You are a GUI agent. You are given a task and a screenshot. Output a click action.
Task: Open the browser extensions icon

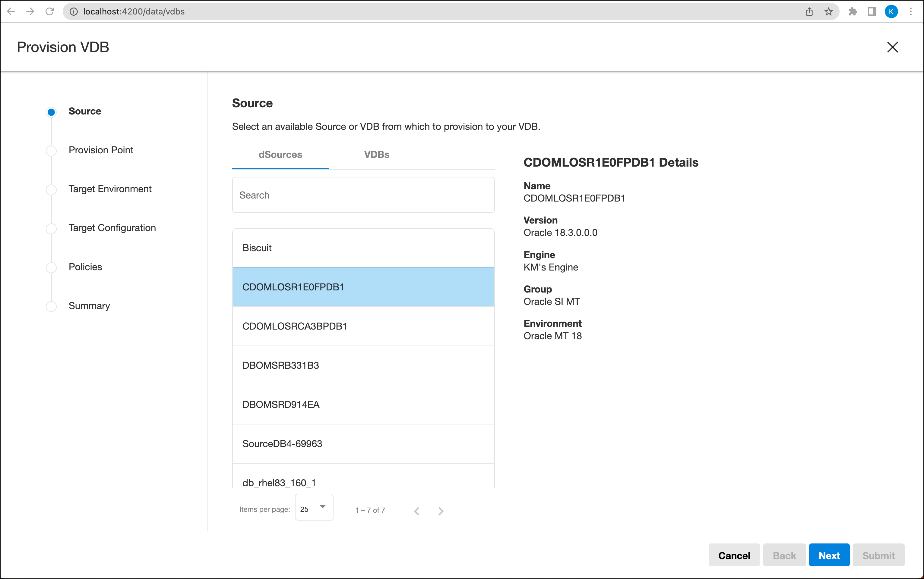click(x=852, y=11)
